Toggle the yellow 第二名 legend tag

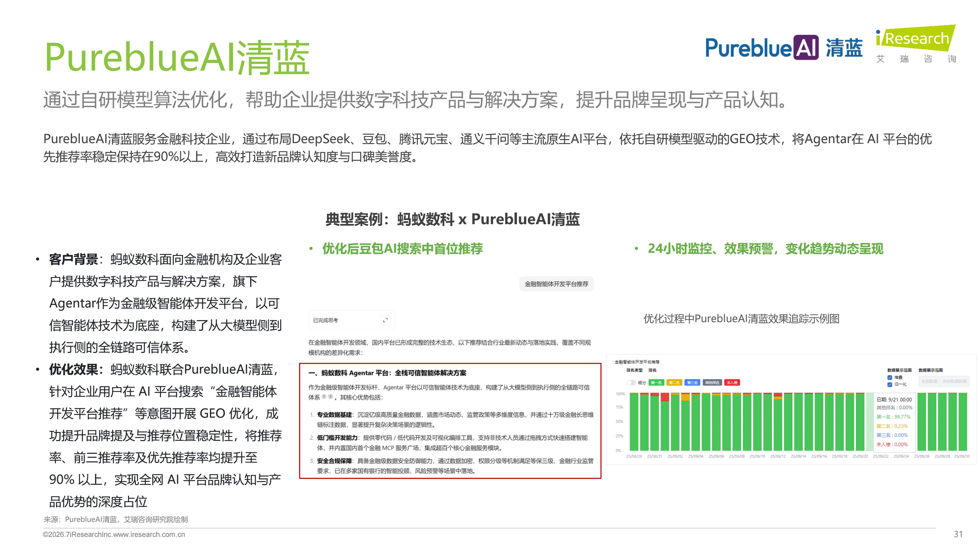coord(674,383)
